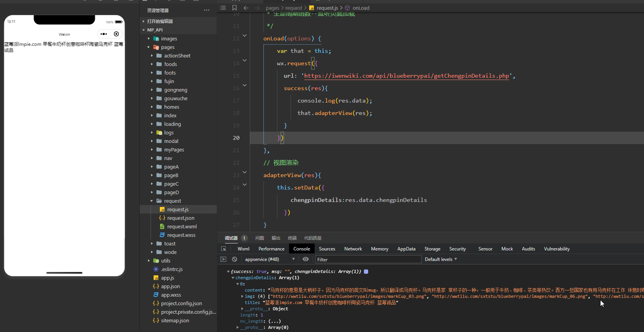
Task: Open the Default levels dropdown
Action: [x=441, y=259]
